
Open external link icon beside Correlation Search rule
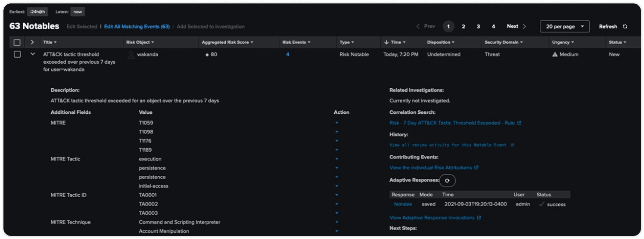pos(519,123)
